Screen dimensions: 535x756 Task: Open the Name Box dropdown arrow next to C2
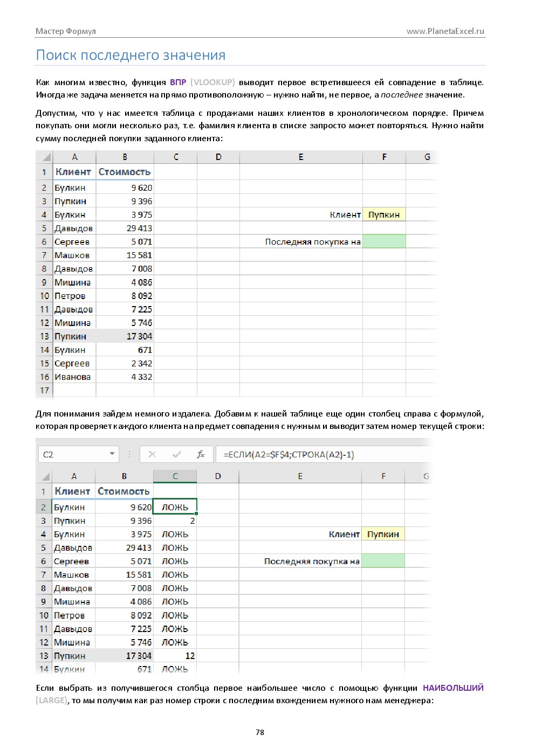(112, 454)
